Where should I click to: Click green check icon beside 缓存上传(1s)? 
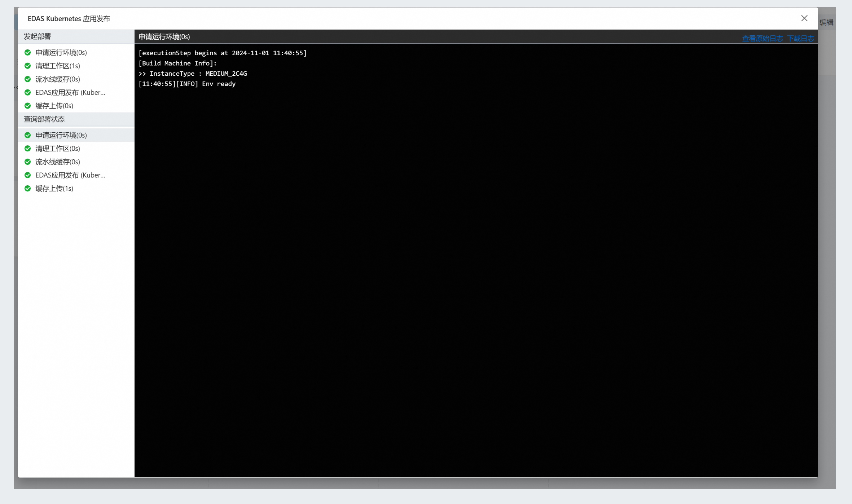pos(27,189)
